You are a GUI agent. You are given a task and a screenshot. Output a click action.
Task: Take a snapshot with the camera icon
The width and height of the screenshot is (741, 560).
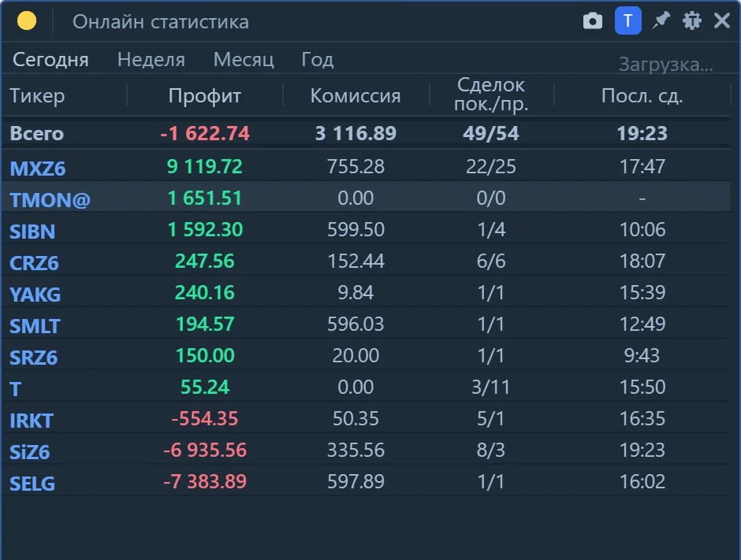592,21
